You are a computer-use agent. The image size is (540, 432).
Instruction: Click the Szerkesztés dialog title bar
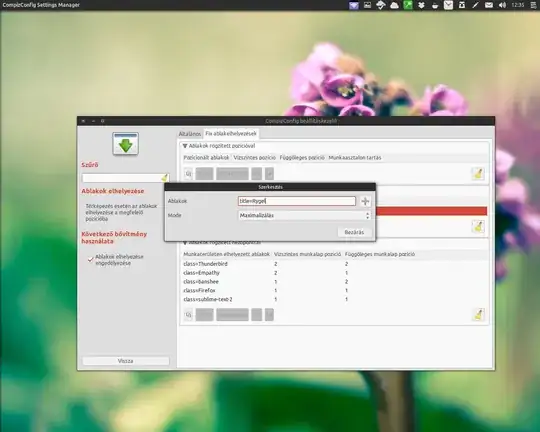(x=270, y=187)
